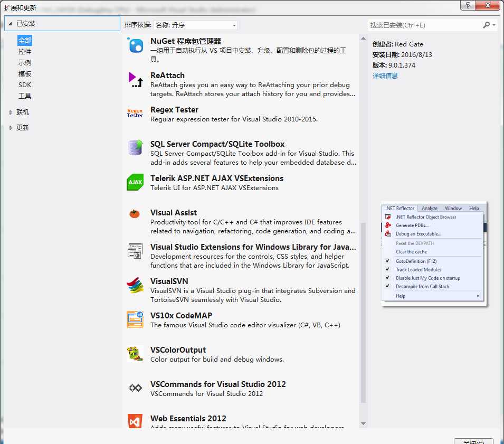Click the scroll up arrow of list

(x=363, y=39)
